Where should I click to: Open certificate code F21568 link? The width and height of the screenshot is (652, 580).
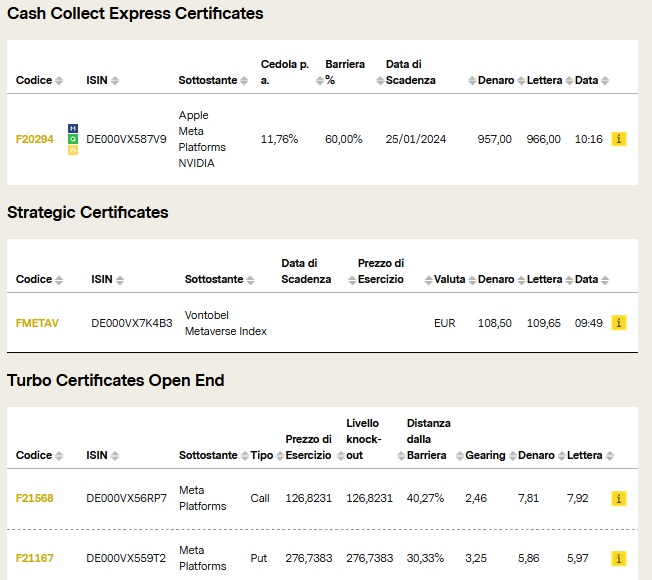point(35,499)
